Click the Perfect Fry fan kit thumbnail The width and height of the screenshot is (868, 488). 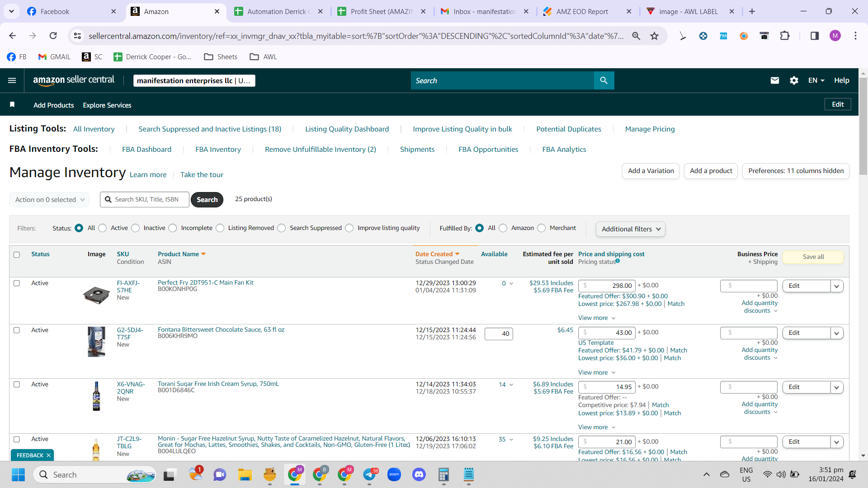96,296
